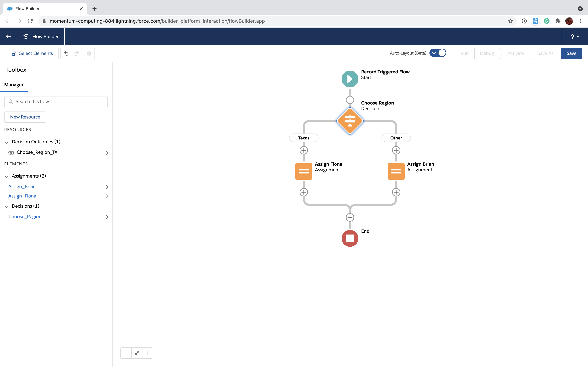Click the New Resource button
The height and width of the screenshot is (367, 588).
click(x=25, y=117)
